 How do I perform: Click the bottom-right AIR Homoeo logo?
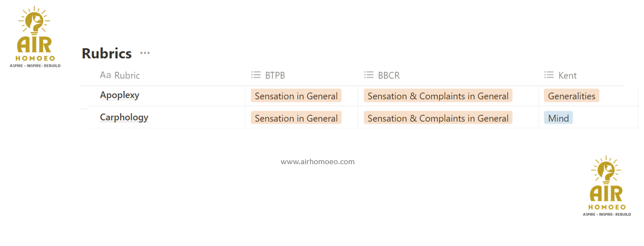(x=607, y=187)
